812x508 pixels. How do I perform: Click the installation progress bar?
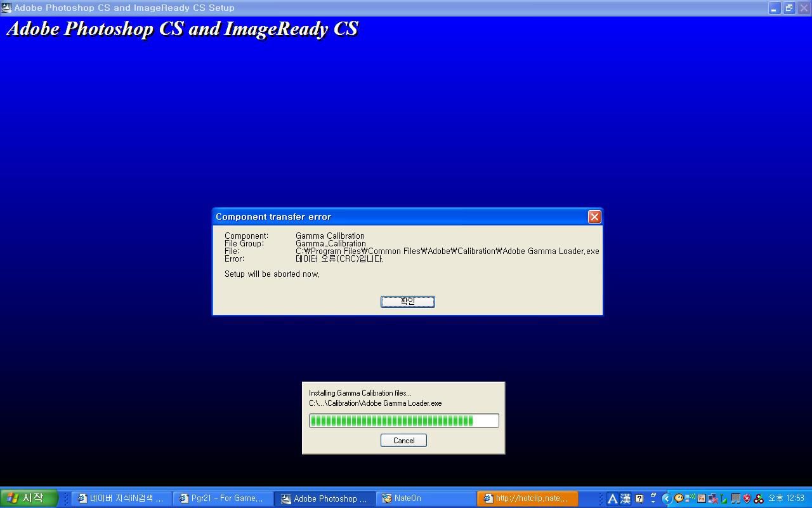(x=403, y=420)
